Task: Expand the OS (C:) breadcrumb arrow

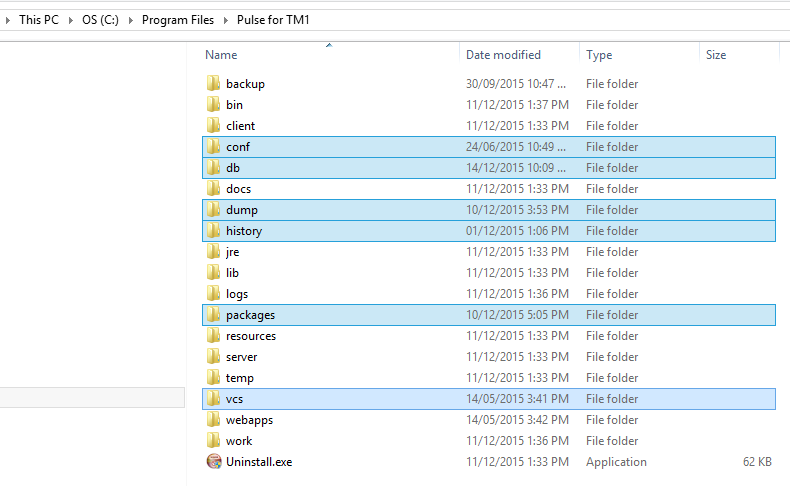Action: coord(131,20)
